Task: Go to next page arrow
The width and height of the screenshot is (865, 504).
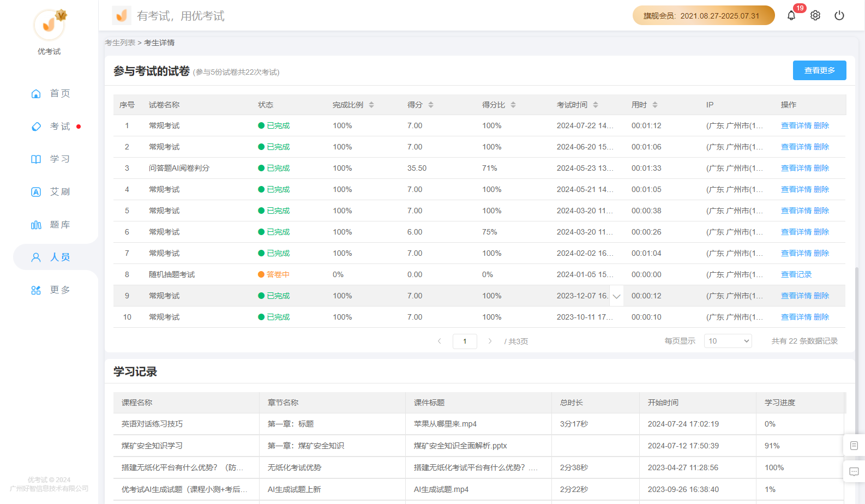Action: point(490,341)
